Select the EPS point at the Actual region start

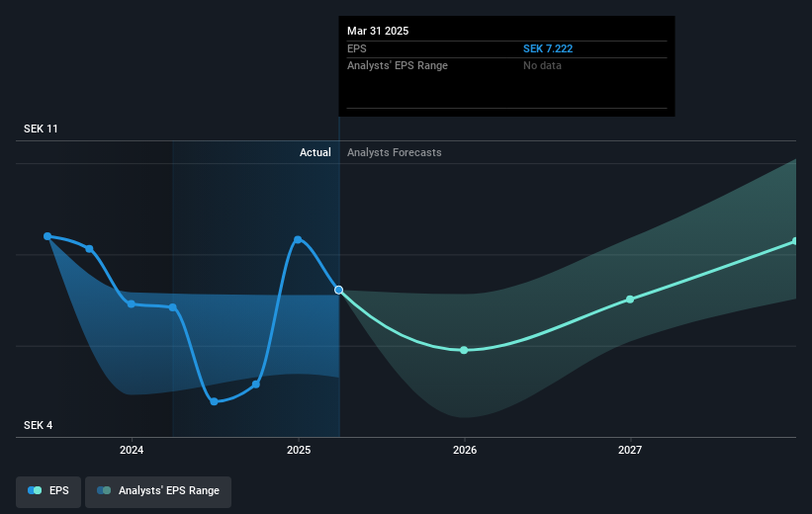click(x=173, y=307)
